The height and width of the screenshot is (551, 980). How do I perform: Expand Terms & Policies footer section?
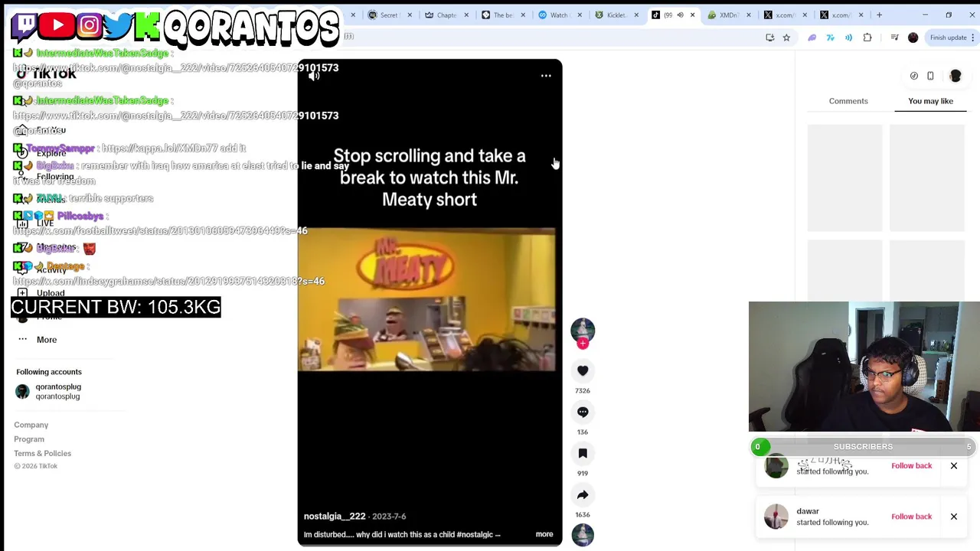pos(42,454)
